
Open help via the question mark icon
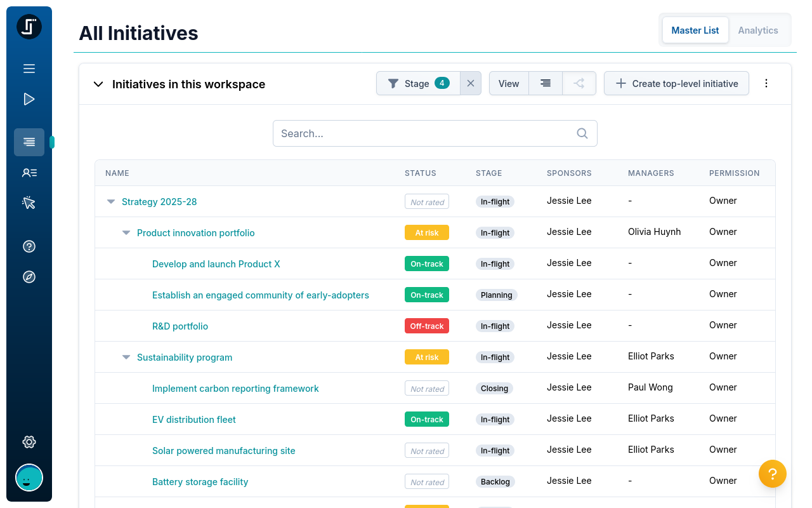coord(29,246)
